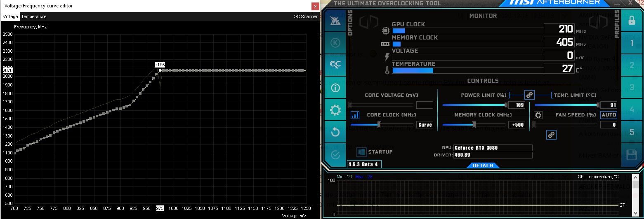Open fan settings gear beside Fan Speed

(x=538, y=115)
